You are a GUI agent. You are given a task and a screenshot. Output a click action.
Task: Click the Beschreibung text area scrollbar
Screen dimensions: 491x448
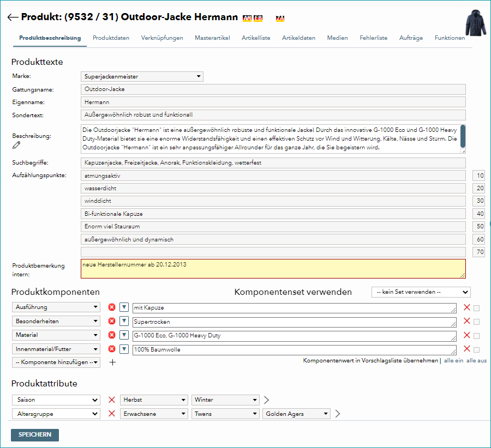(x=463, y=136)
